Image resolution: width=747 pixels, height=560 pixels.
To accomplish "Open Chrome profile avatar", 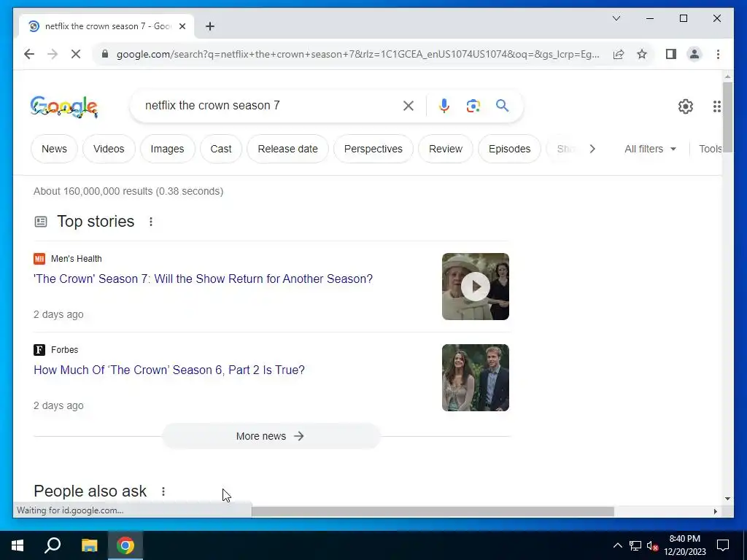I will pyautogui.click(x=694, y=54).
